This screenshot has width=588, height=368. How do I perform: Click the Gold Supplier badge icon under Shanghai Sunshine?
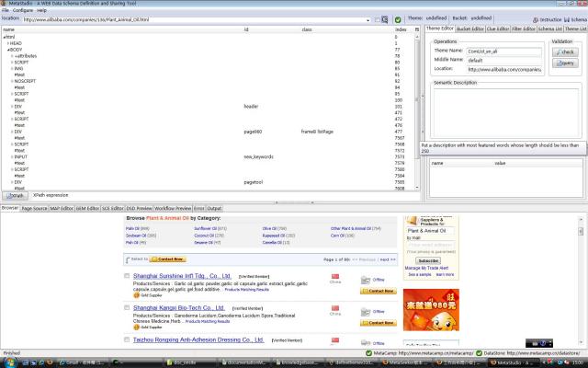click(x=136, y=295)
